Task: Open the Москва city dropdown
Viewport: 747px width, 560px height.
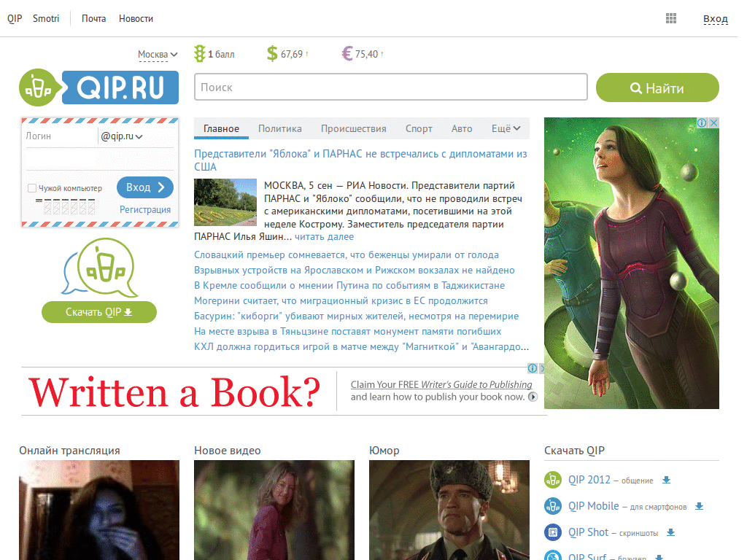Action: point(158,55)
